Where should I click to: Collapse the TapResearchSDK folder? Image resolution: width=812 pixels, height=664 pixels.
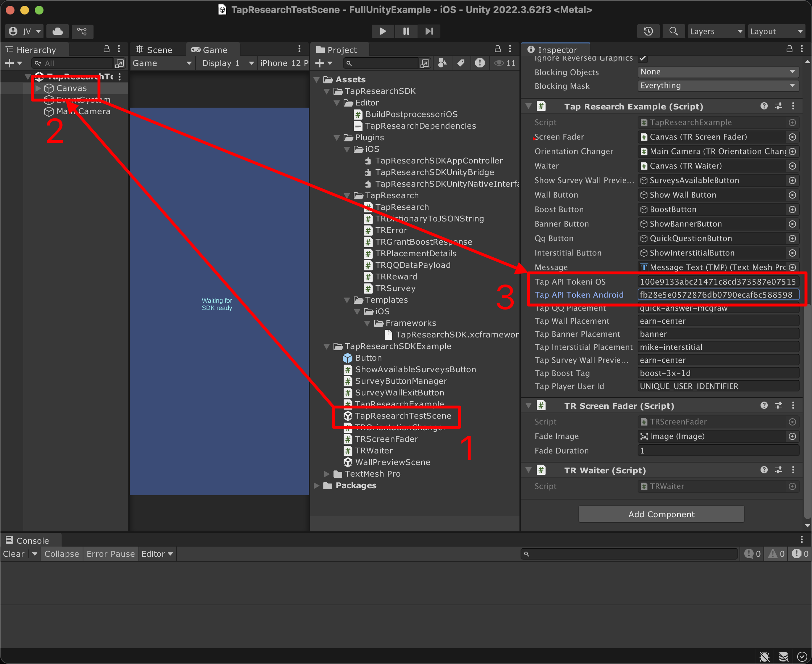click(327, 91)
